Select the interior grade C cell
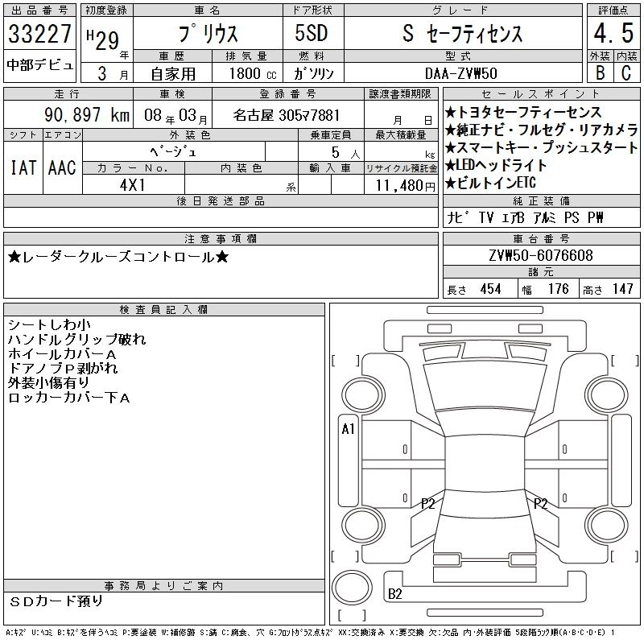Image resolution: width=644 pixels, height=644 pixels. point(625,72)
